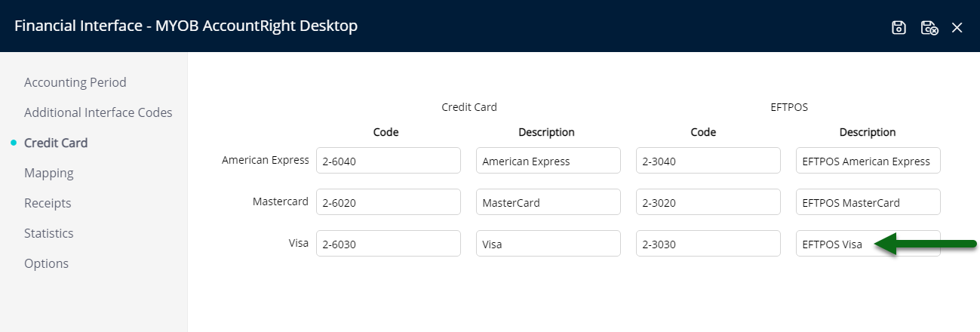Click the Mastercard EFTPOS code field 2-3020
980x332 pixels.
click(708, 201)
